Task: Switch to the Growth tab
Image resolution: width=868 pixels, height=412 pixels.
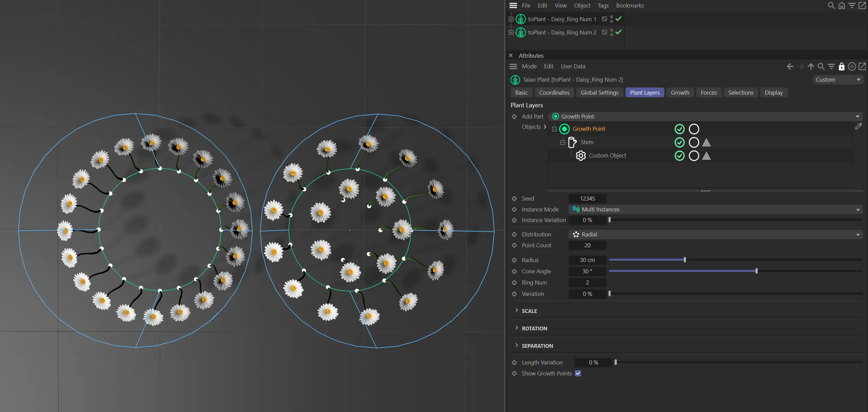Action: [680, 93]
